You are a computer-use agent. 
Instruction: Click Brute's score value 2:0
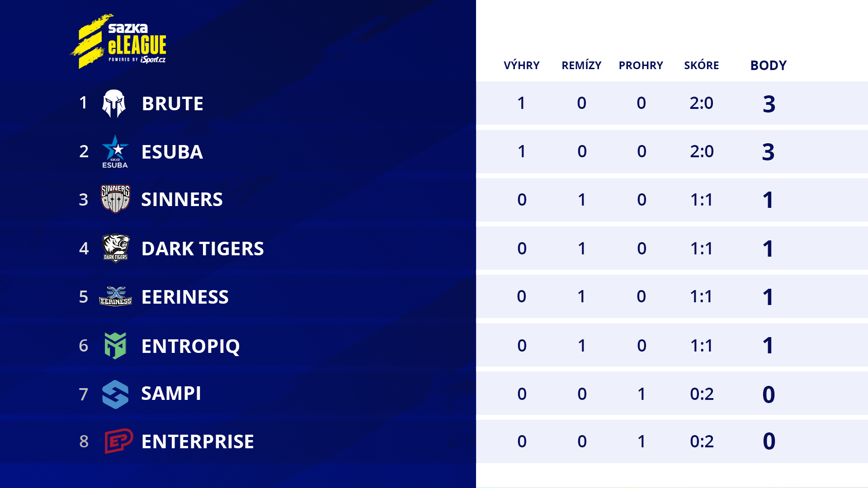tap(701, 103)
